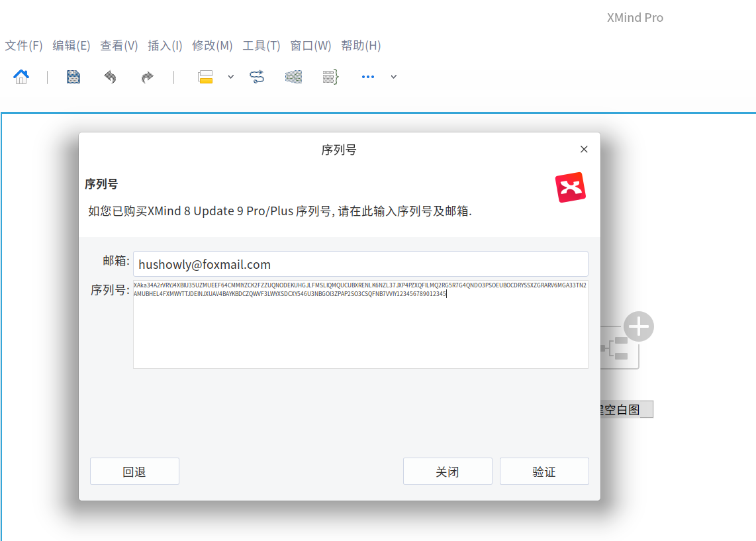Open the 窗口(W) menu
756x541 pixels.
click(310, 46)
